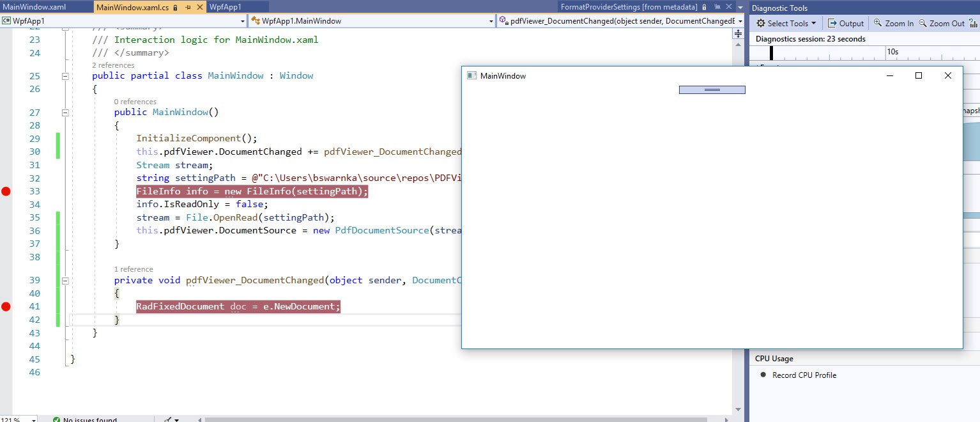Open the document tab overflow dropdown arrow
This screenshot has width=980, height=422.
pos(740,7)
